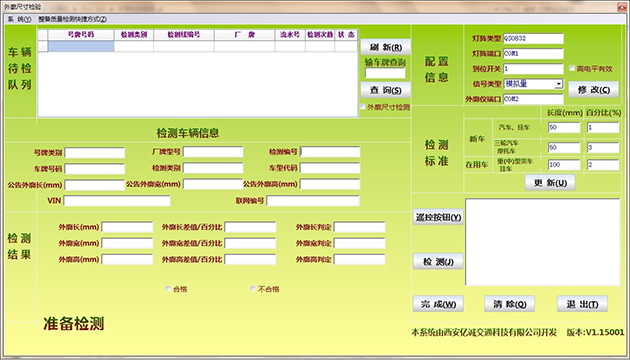
Task: Select the 检测线编号 column header
Action: click(184, 35)
